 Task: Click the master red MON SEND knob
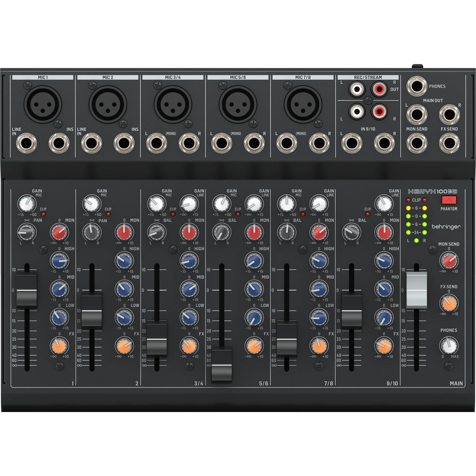449,261
